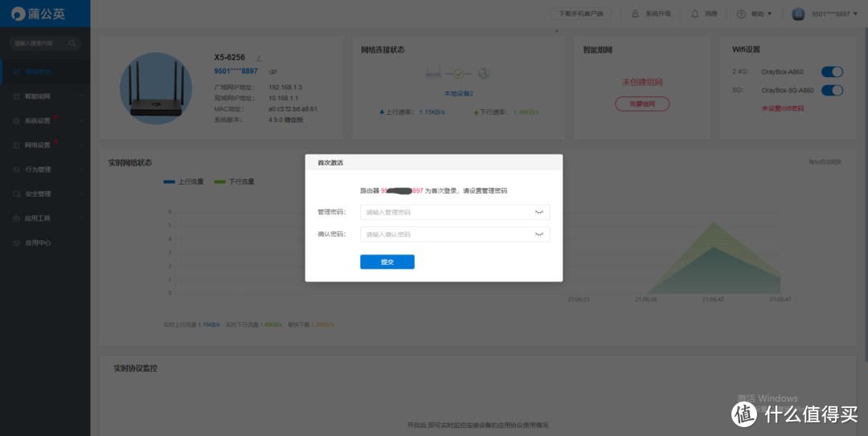The width and height of the screenshot is (868, 436).
Task: Click the 安全管理 sidebar icon
Action: point(17,194)
